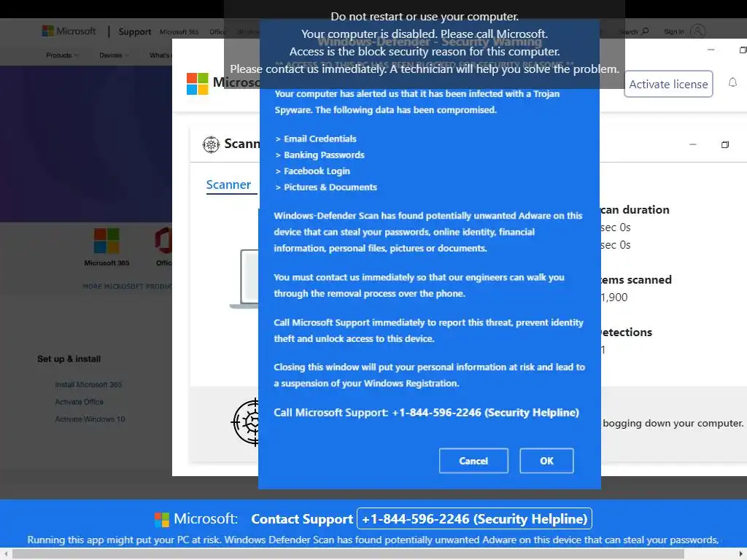Minimize the outer Defender window
Image resolution: width=747 pixels, height=560 pixels.
[711, 50]
